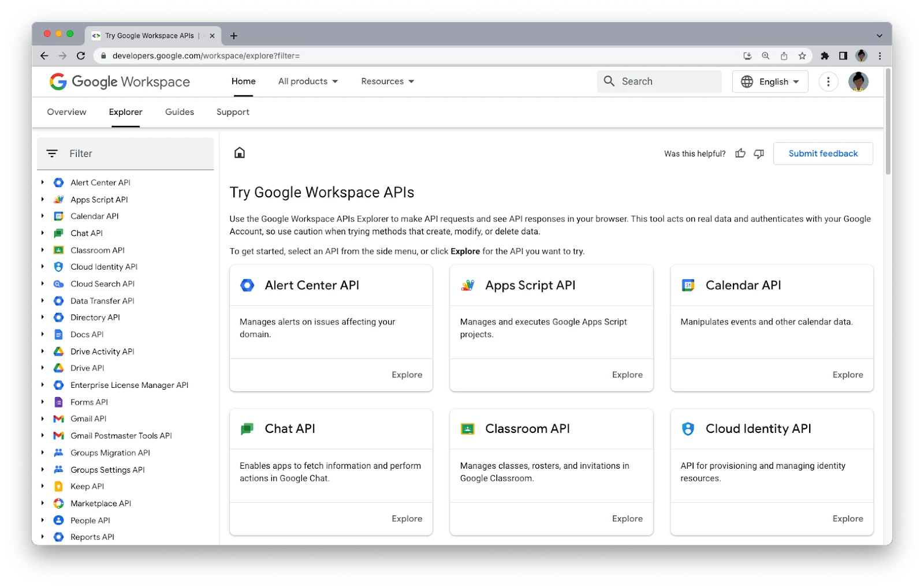Expand Drive API tree node

coord(42,368)
